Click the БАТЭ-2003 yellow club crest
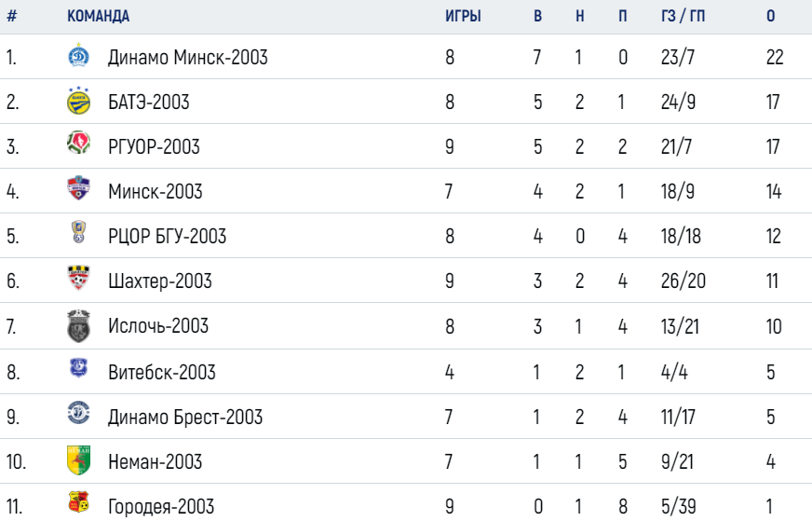 (79, 101)
